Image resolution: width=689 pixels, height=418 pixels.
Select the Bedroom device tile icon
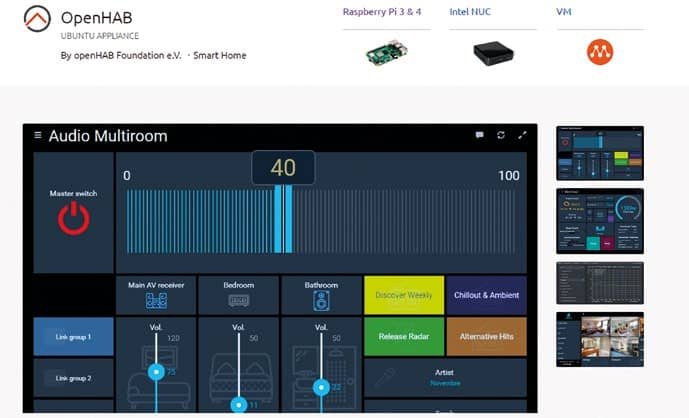coord(239,301)
